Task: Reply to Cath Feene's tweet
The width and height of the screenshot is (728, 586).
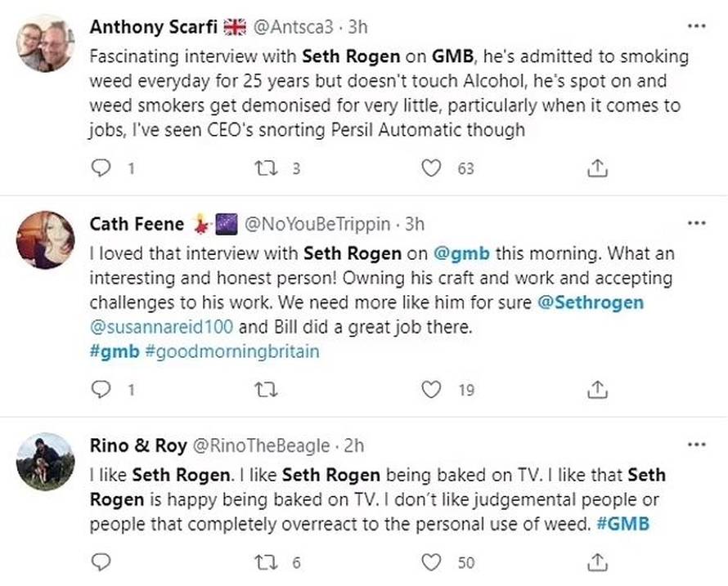Action: point(101,390)
